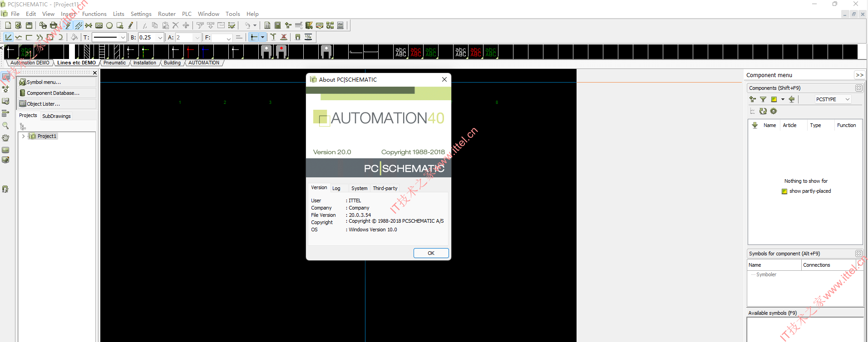Image resolution: width=868 pixels, height=342 pixels.
Task: Open the line width B dropdown
Action: [160, 38]
